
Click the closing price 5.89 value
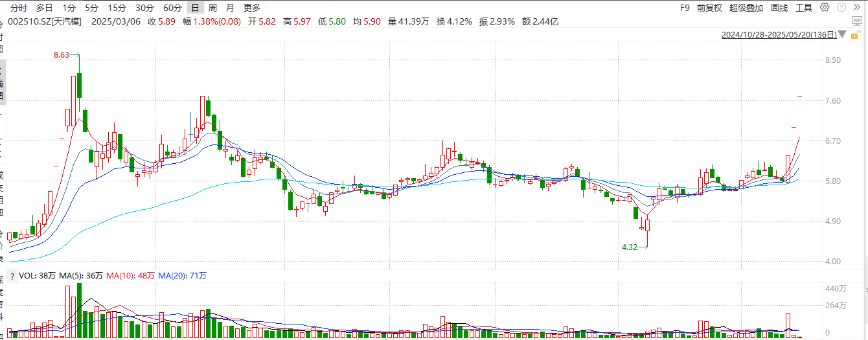click(x=167, y=21)
